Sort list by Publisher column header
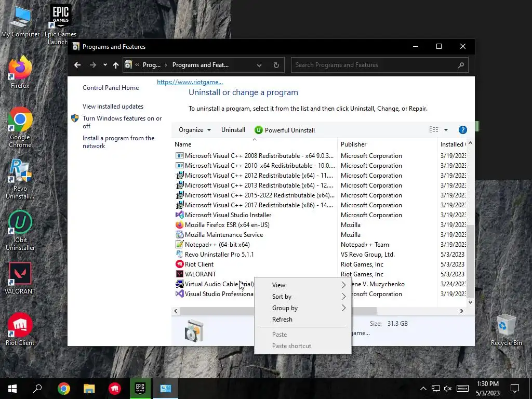The width and height of the screenshot is (532, 399). (x=387, y=144)
